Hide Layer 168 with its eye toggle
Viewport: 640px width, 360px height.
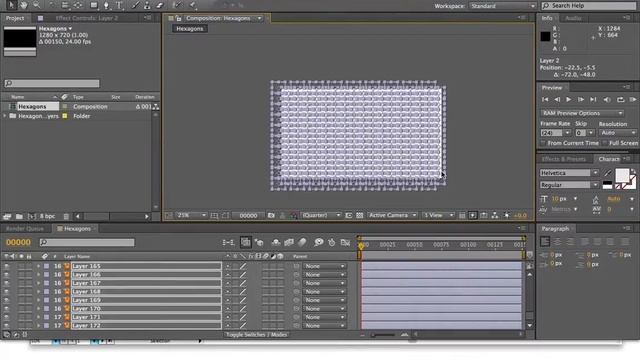click(x=6, y=291)
